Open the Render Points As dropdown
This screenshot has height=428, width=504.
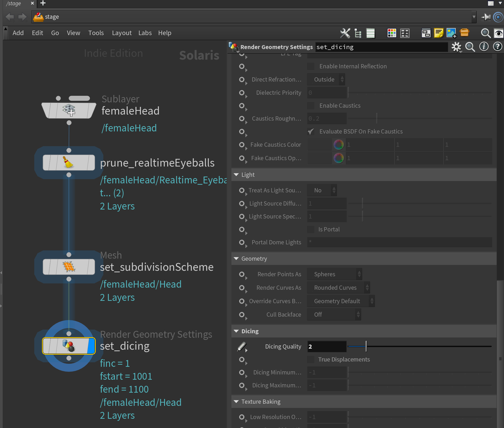334,274
